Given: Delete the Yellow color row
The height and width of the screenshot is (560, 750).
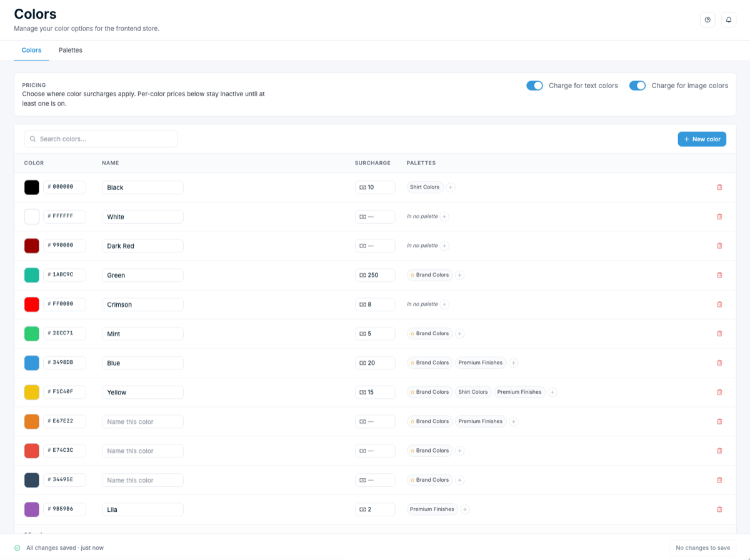Looking at the screenshot, I should (x=719, y=392).
